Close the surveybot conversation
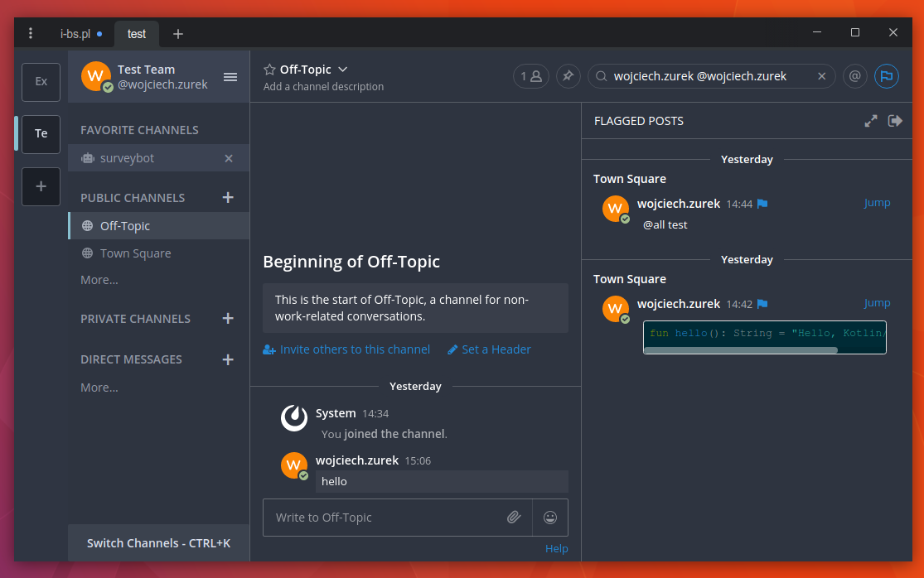 click(x=229, y=158)
